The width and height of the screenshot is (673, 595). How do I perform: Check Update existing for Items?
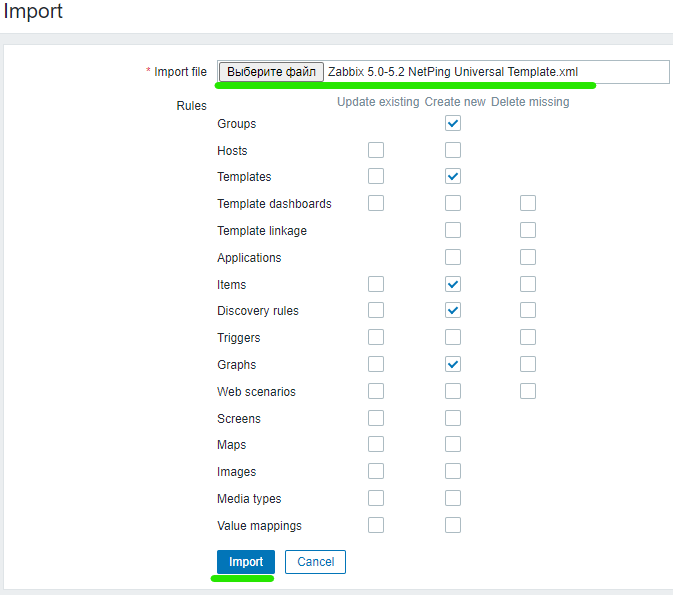pos(376,284)
